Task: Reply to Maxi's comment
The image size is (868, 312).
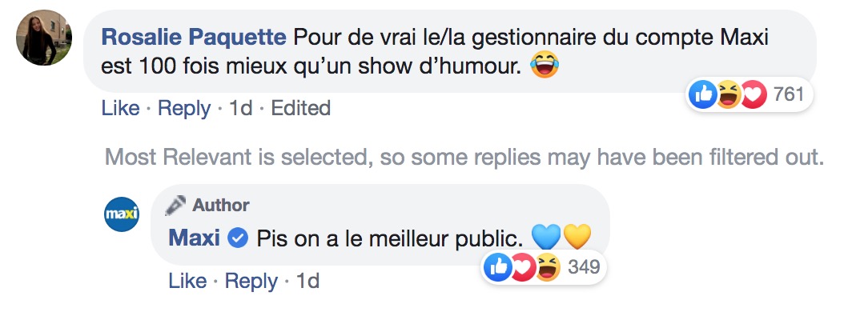Action: click(x=251, y=282)
